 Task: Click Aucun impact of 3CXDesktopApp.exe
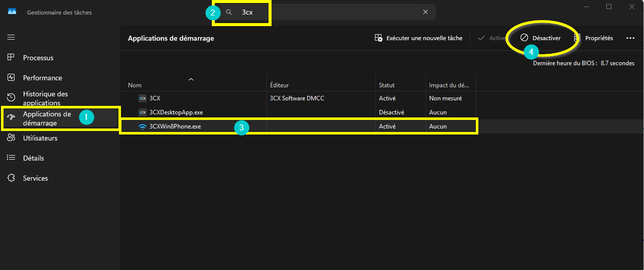(438, 112)
